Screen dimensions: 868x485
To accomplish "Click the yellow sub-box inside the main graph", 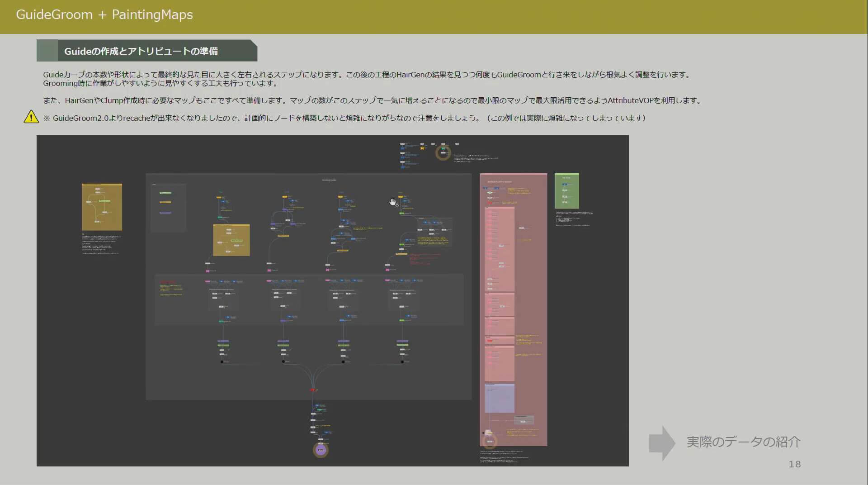I will pyautogui.click(x=231, y=240).
